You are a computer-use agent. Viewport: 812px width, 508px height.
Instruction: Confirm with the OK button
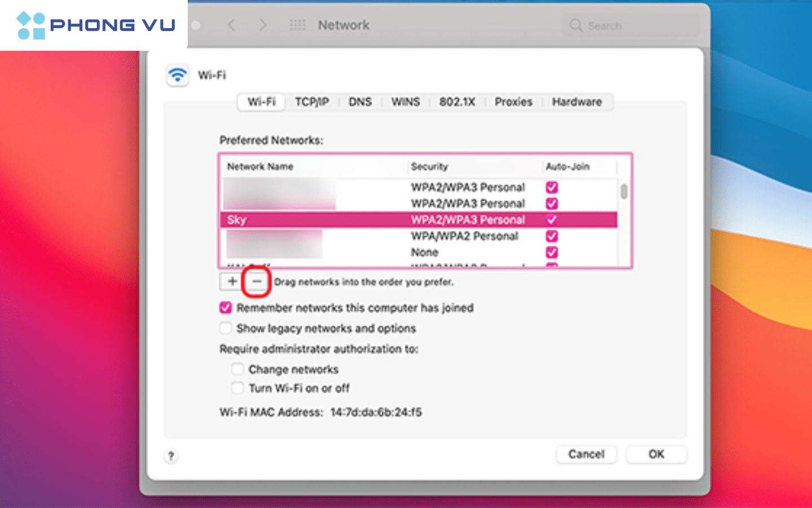pos(656,454)
